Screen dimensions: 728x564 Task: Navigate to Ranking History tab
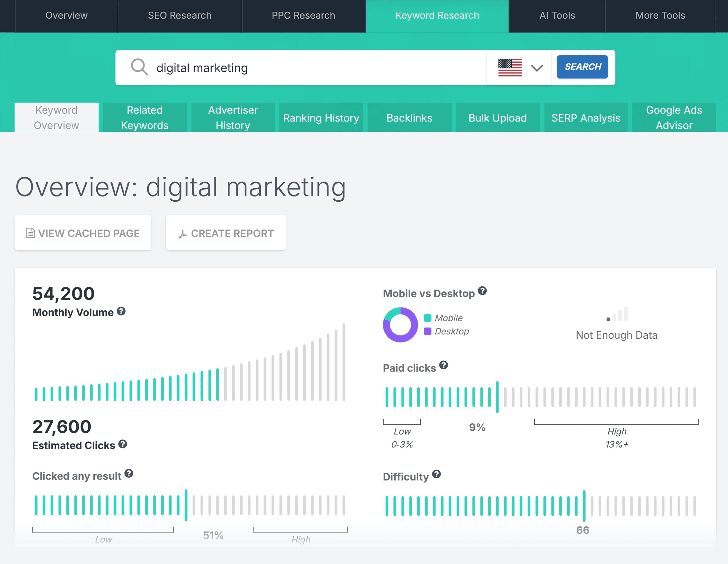[x=320, y=118]
